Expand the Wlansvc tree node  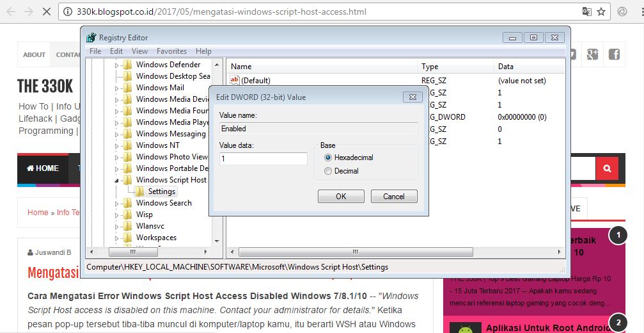[116, 226]
